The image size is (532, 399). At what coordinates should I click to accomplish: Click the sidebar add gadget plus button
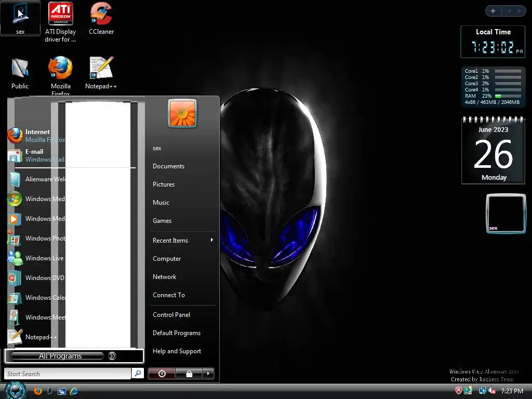(x=493, y=11)
